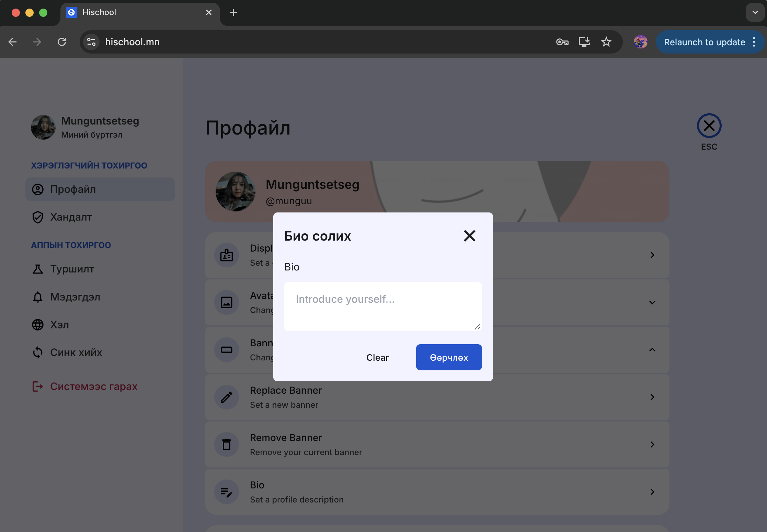767x532 pixels.
Task: Click the Туршилт flask icon
Action: 38,269
